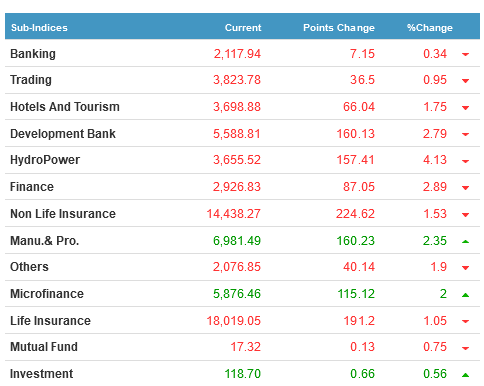
Task: Click Life Insurance current value 18,019.05
Action: click(x=233, y=321)
